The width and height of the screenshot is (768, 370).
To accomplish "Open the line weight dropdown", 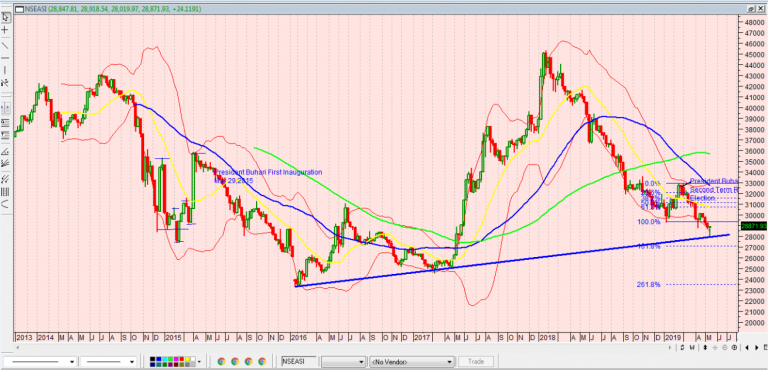I will coord(108,362).
